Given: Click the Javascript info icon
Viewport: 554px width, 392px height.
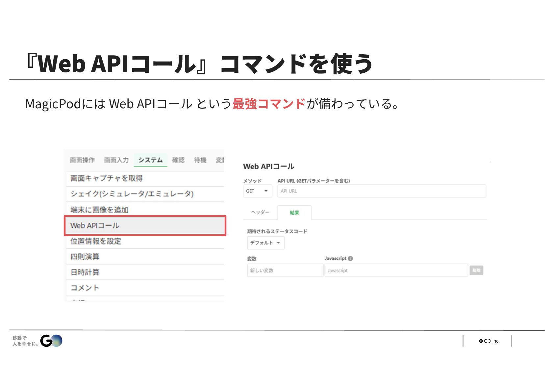Looking at the screenshot, I should pos(350,258).
